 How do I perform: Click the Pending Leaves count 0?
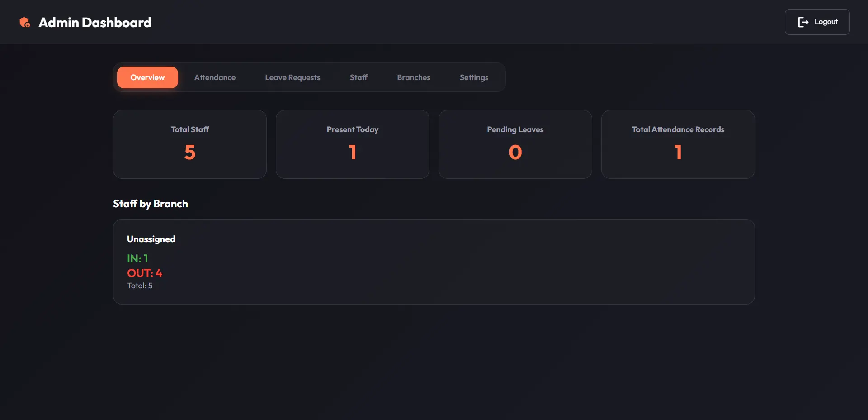tap(515, 152)
